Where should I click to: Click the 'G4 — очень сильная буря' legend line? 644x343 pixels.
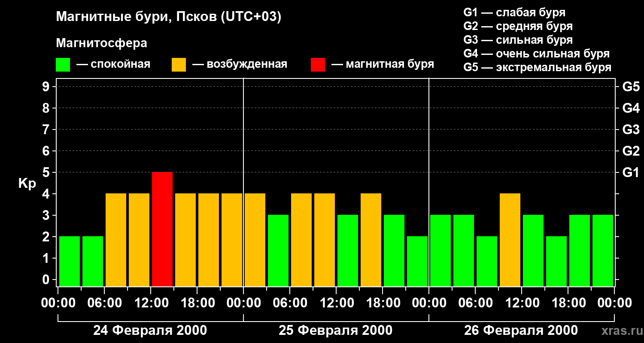point(537,54)
